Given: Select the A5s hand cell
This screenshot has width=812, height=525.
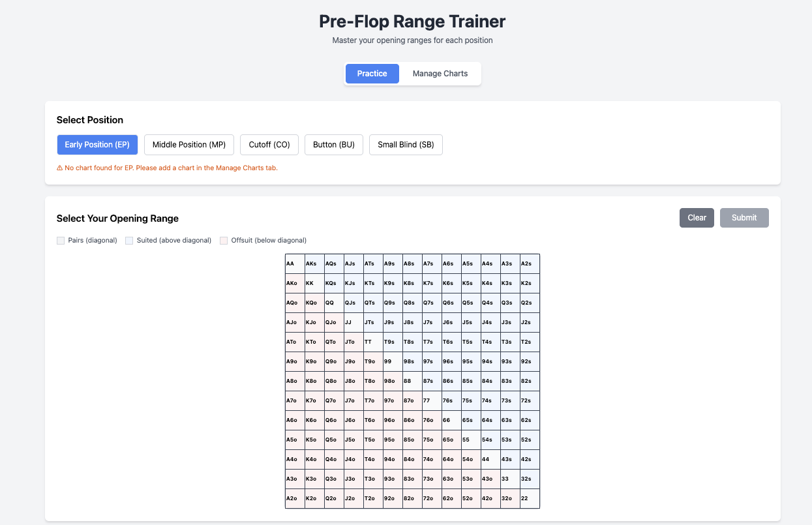Looking at the screenshot, I should (472, 264).
